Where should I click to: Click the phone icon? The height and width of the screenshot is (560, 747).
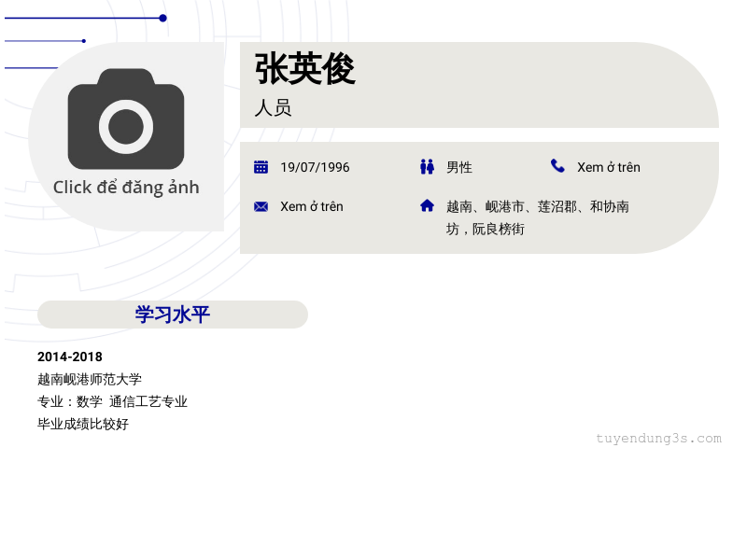point(557,166)
